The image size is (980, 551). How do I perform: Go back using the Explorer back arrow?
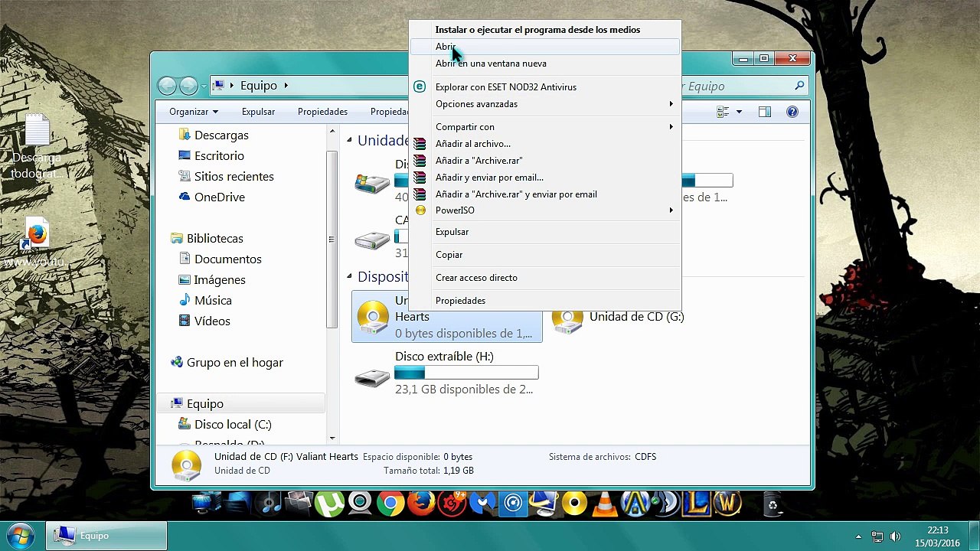tap(168, 86)
